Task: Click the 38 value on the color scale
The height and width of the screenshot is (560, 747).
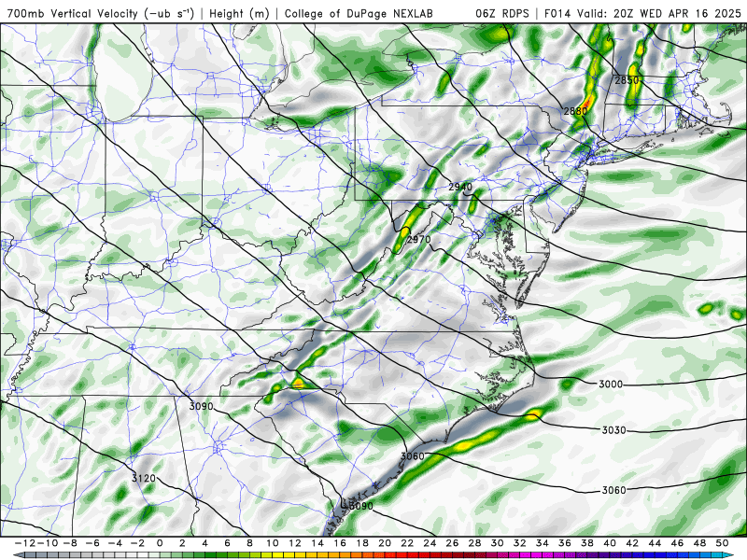Action: coord(587,543)
